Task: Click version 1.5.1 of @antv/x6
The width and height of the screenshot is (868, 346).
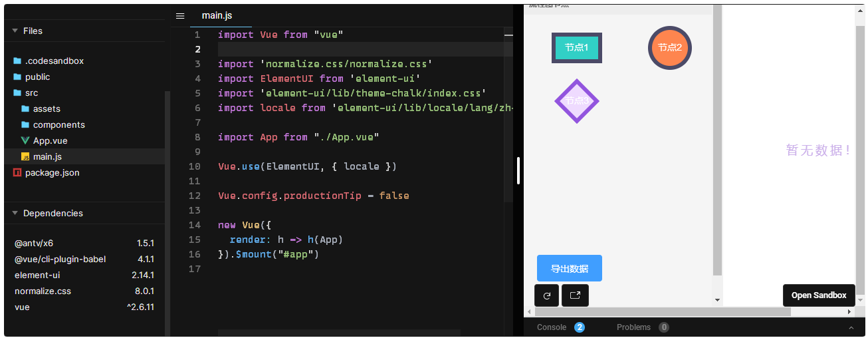Action: (x=146, y=243)
